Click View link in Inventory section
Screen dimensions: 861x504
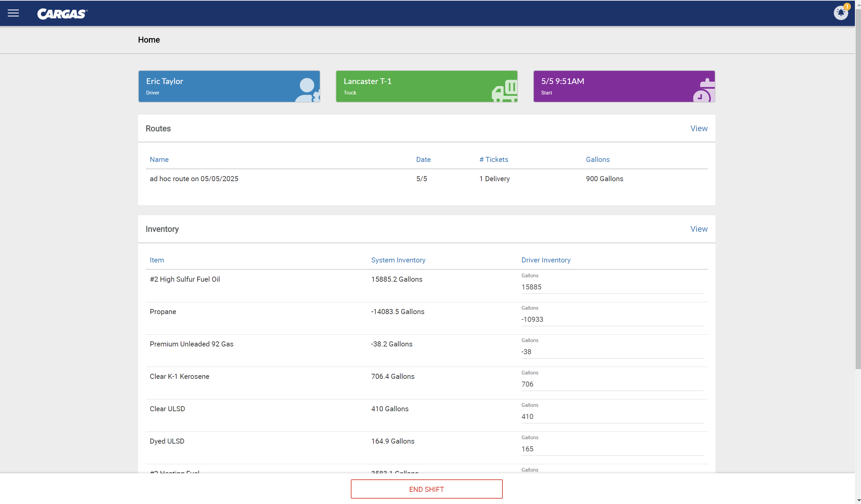(699, 229)
